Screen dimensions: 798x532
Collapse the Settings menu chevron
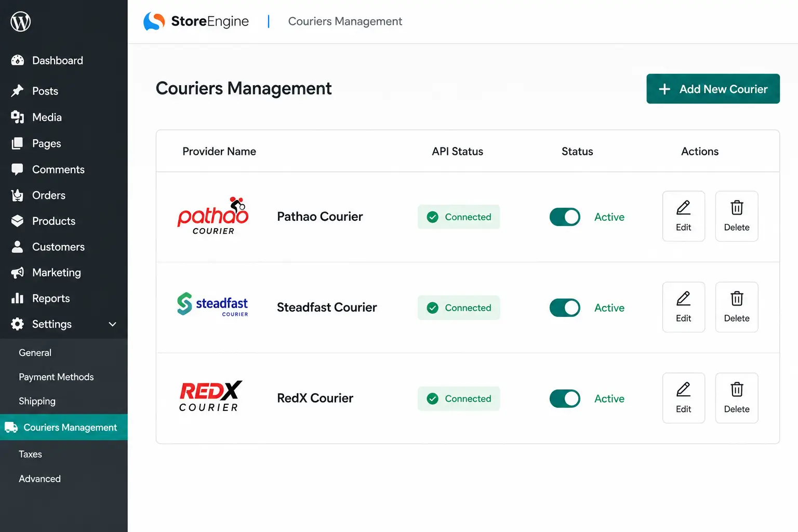pos(112,324)
